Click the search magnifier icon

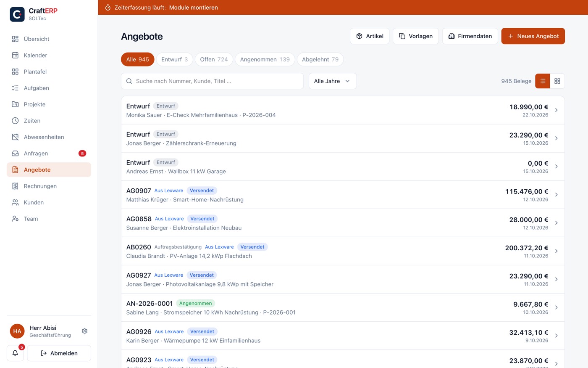tap(129, 81)
